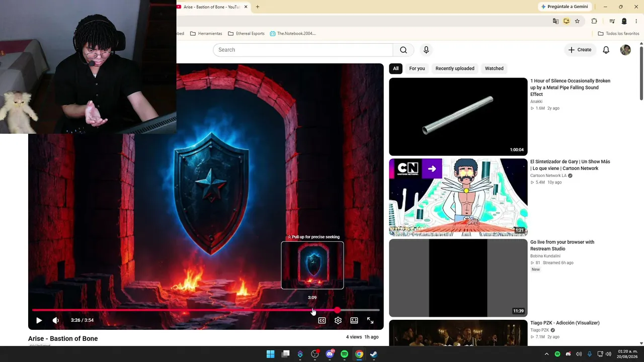644x362 pixels.
Task: Click the page vertical scrollbar
Action: point(641,73)
